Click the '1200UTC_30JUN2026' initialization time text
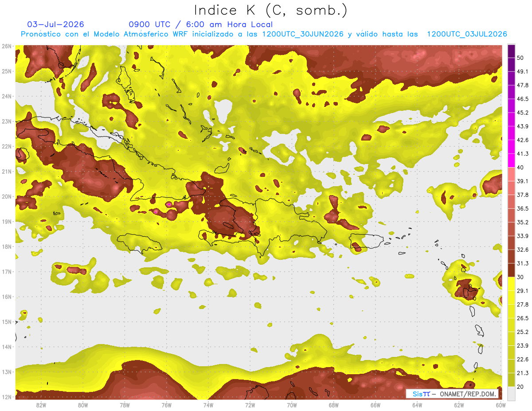The width and height of the screenshot is (532, 411). 303,34
